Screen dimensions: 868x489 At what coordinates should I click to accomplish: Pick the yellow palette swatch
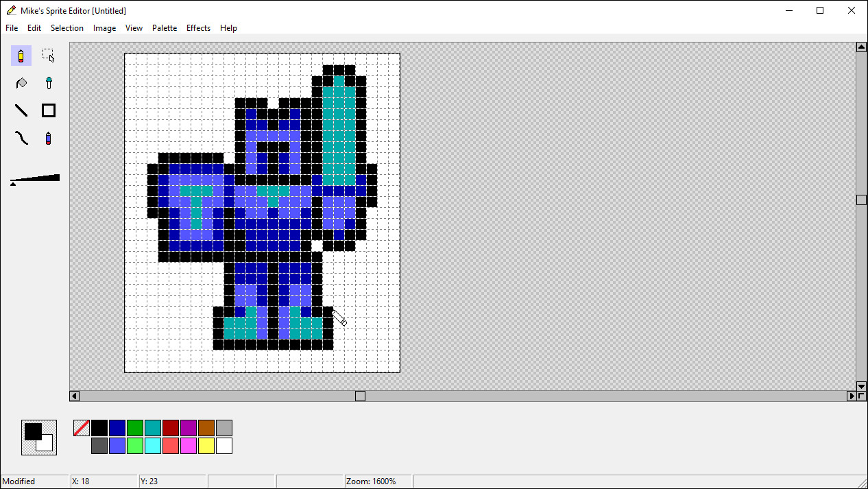click(206, 446)
